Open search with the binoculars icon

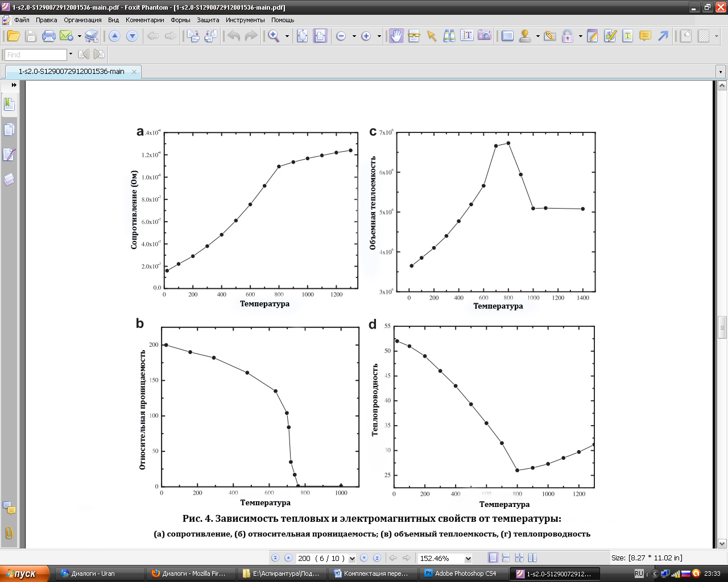tap(449, 36)
